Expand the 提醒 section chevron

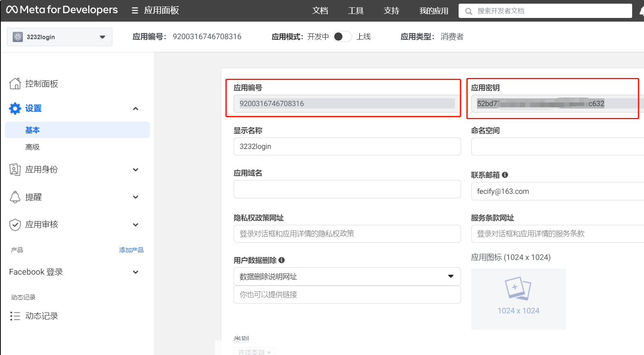[136, 197]
